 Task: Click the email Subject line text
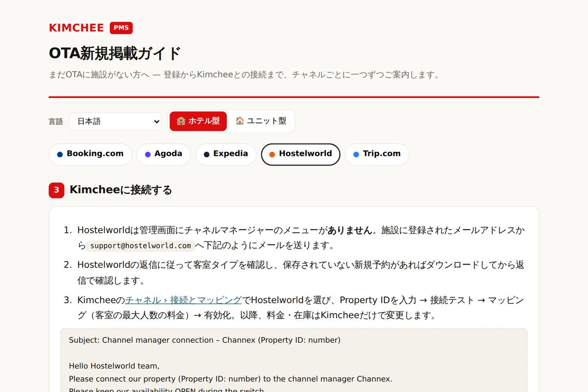205,340
